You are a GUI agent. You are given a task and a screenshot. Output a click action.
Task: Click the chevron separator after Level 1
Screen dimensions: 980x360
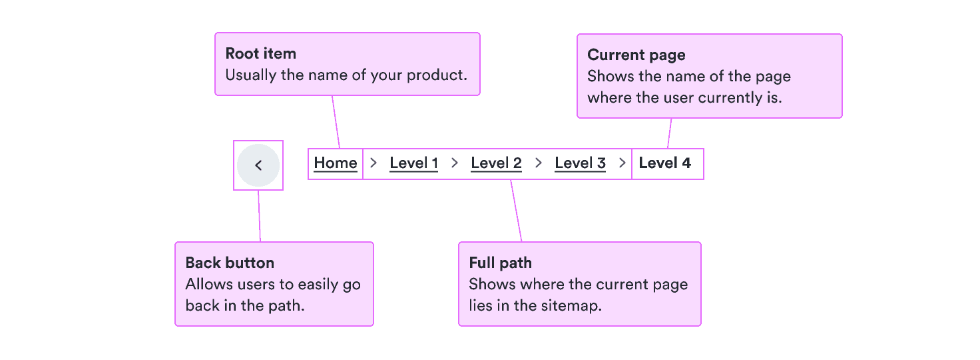click(455, 163)
